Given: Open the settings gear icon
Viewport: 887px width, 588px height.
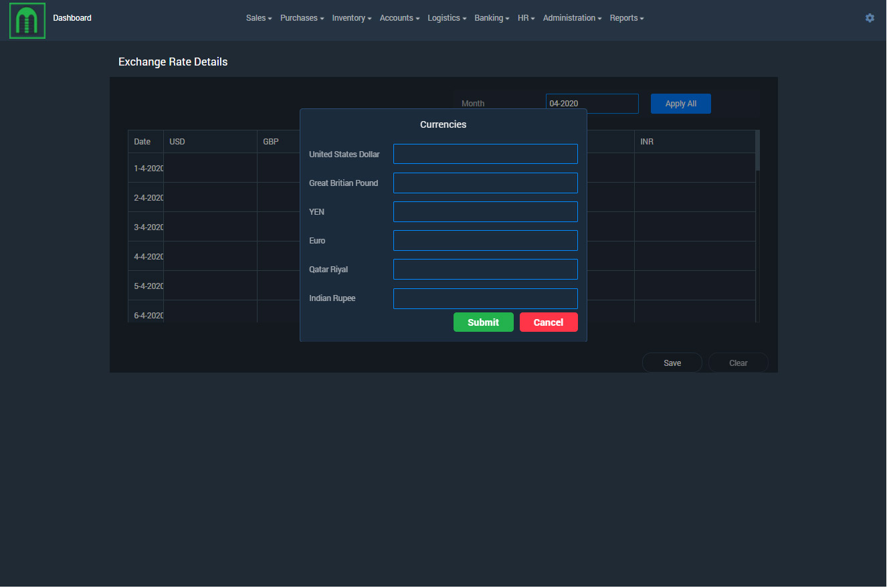Looking at the screenshot, I should 870,18.
